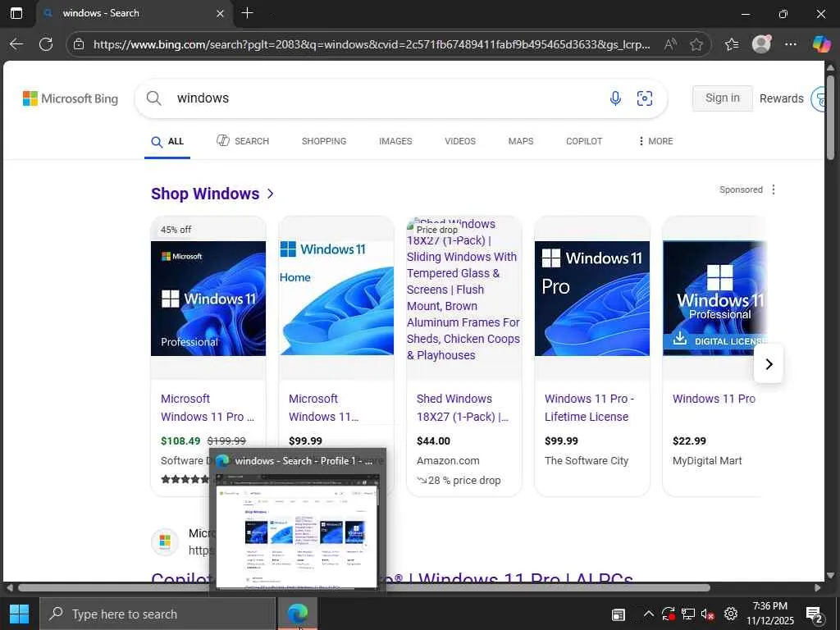This screenshot has width=840, height=630.
Task: Open the Shop Windows heading link
Action: (x=212, y=194)
